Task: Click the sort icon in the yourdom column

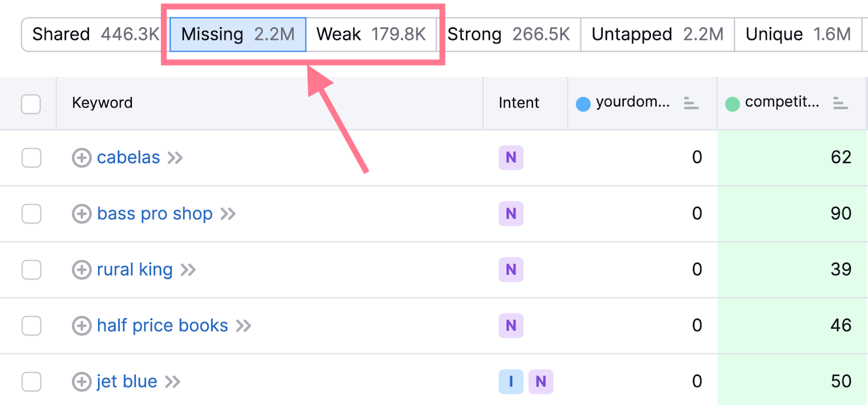Action: tap(691, 104)
